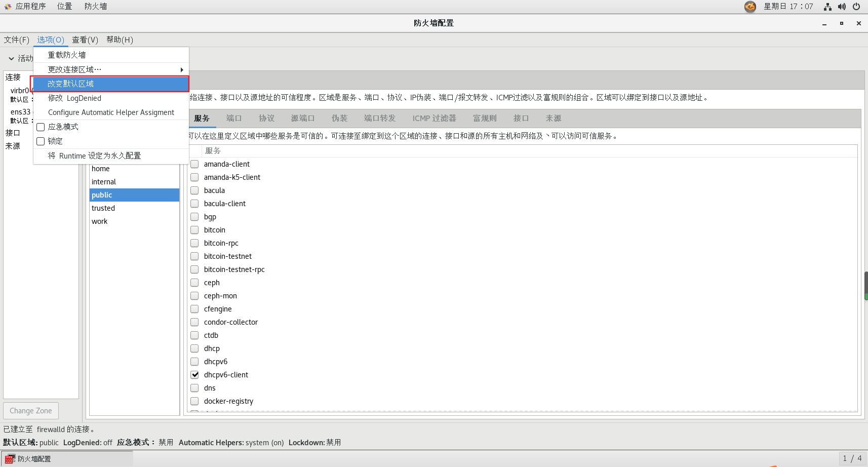This screenshot has height=467, width=868.
Task: Select the home zone
Action: pos(134,169)
